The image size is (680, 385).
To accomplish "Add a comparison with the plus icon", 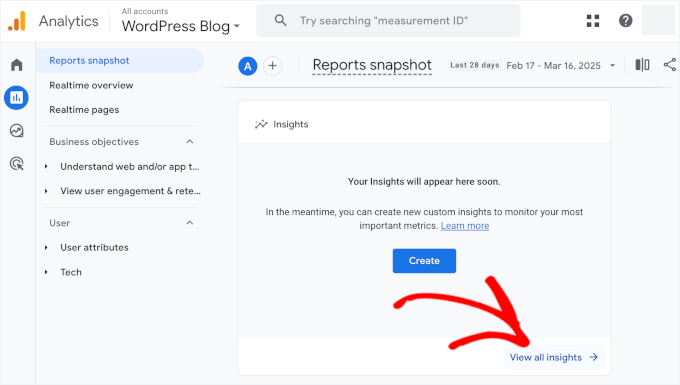I will click(x=272, y=66).
